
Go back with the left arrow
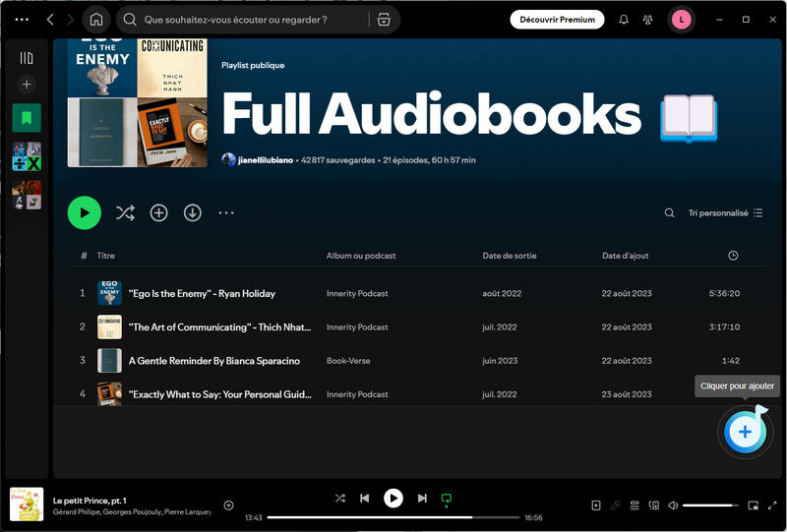coord(50,20)
